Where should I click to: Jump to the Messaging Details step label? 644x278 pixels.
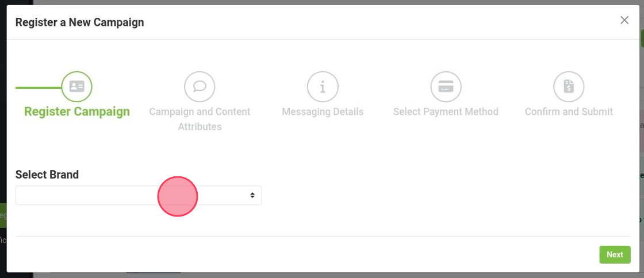tap(323, 111)
